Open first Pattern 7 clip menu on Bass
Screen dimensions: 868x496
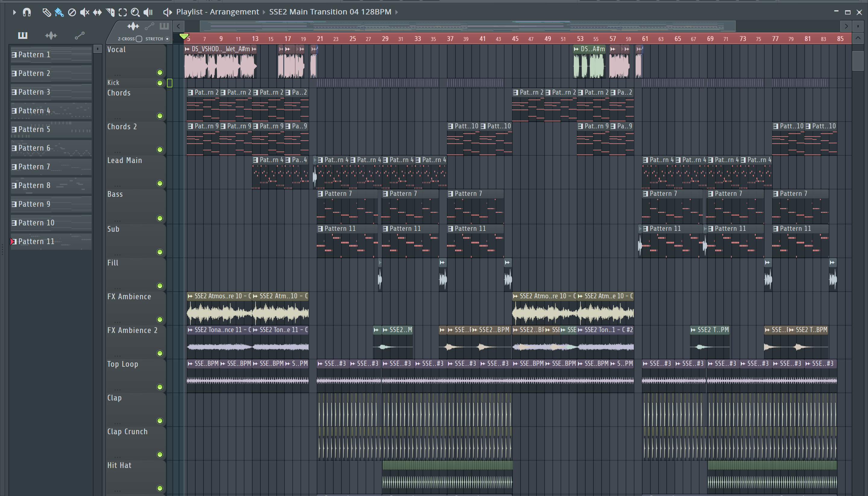(320, 194)
